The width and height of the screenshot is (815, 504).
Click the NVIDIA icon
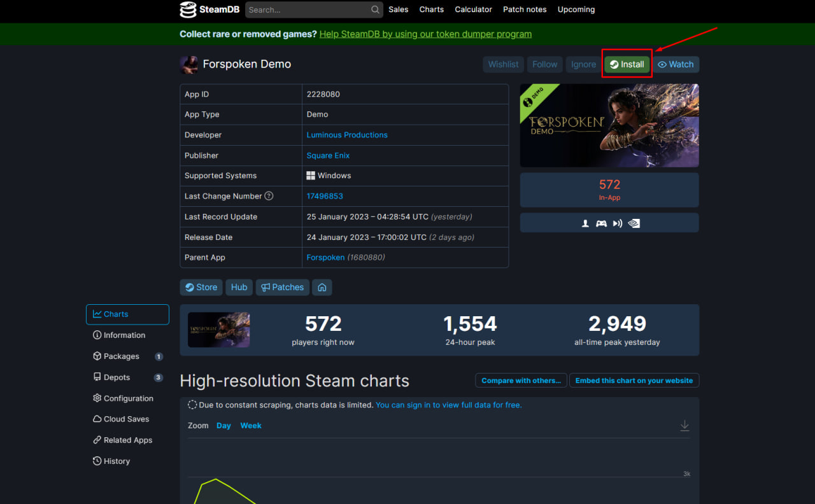point(634,223)
